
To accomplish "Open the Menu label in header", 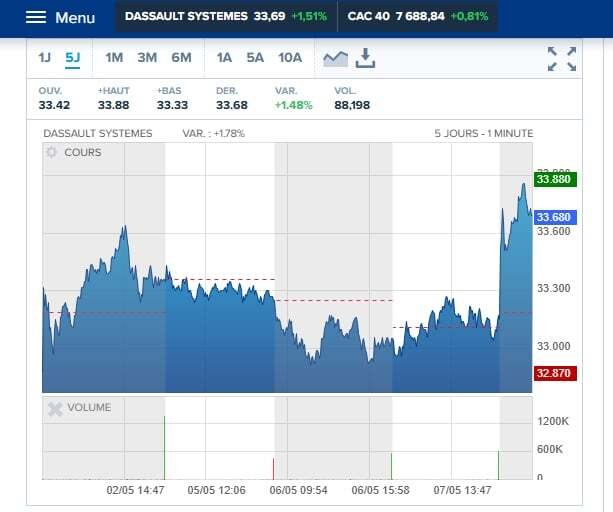I will click(75, 18).
